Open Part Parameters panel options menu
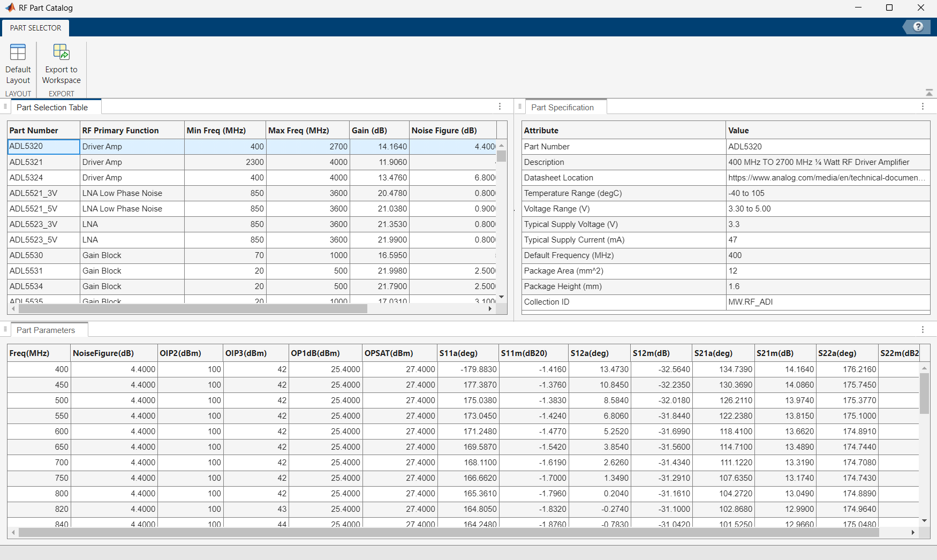The width and height of the screenshot is (937, 560). (923, 330)
